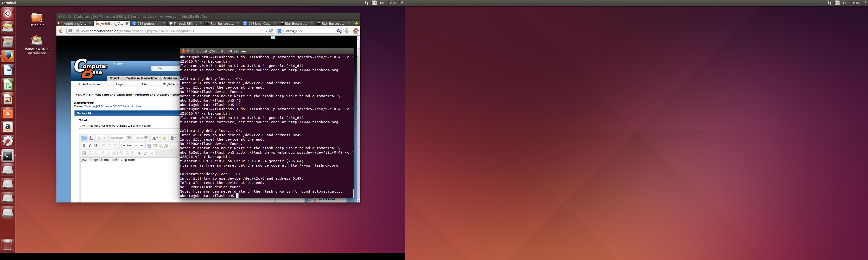Insert an image with the picture icon
Screen dimensions: 868x260
tap(166, 146)
